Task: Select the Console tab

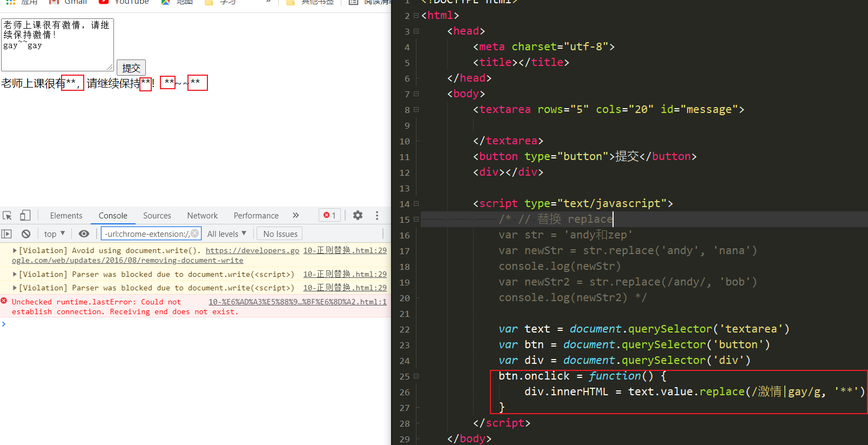Action: [x=113, y=215]
